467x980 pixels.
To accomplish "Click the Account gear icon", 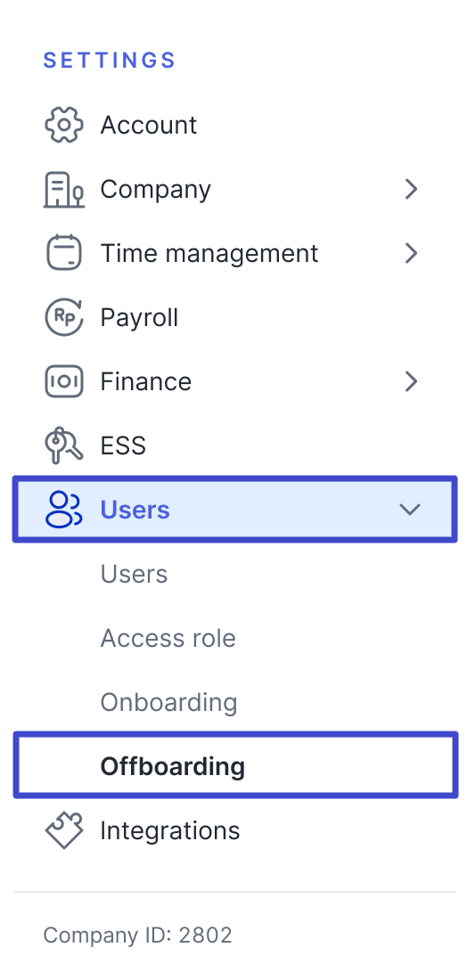I will [64, 125].
